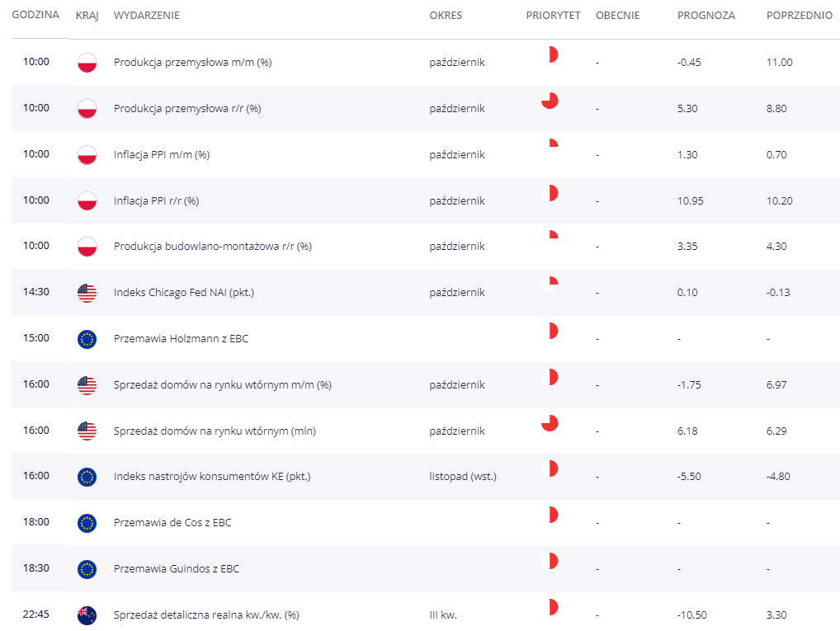This screenshot has height=631, width=840.
Task: Click New Zealand flag for Sprzedaż detaliczna realna
Action: click(87, 615)
